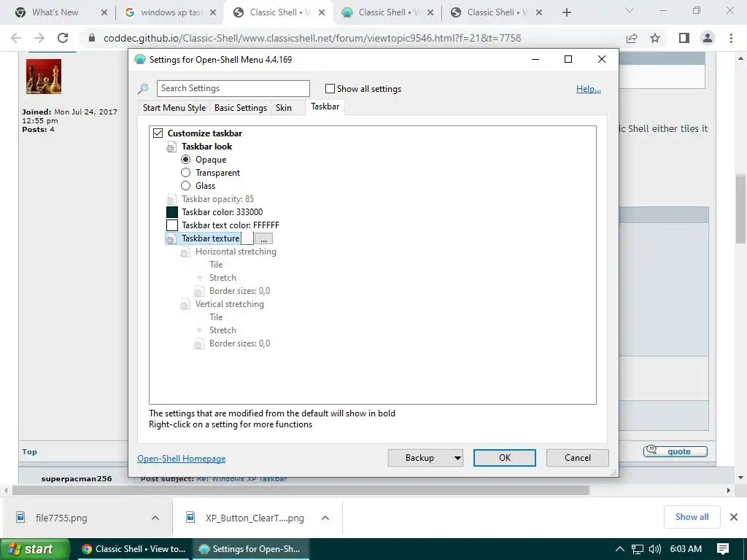Viewport: 747px width, 560px height.
Task: Select the Opaque radio button
Action: point(186,160)
